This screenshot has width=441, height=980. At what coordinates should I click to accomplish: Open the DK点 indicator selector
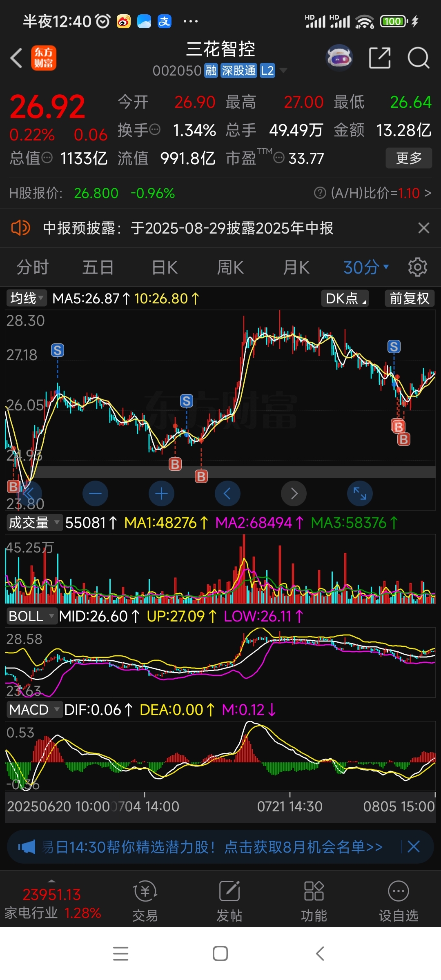(x=345, y=298)
